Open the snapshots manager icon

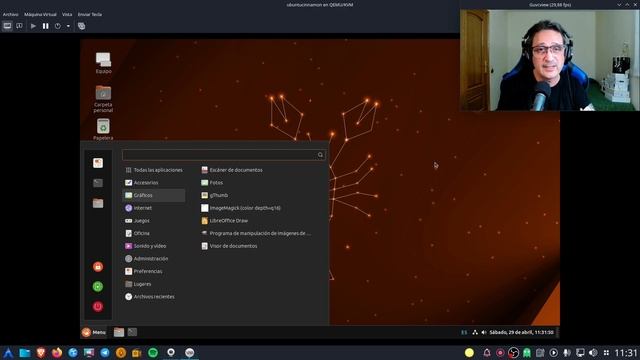tap(81, 26)
